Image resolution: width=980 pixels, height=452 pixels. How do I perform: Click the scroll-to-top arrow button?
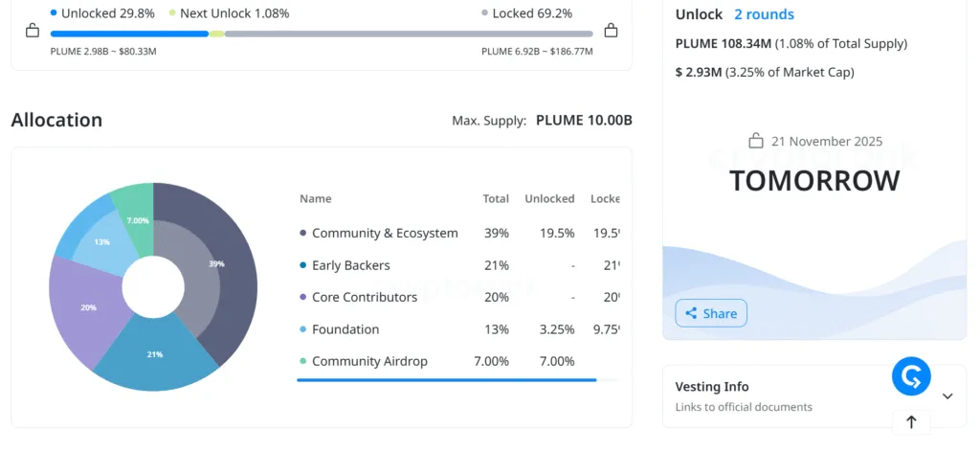911,422
